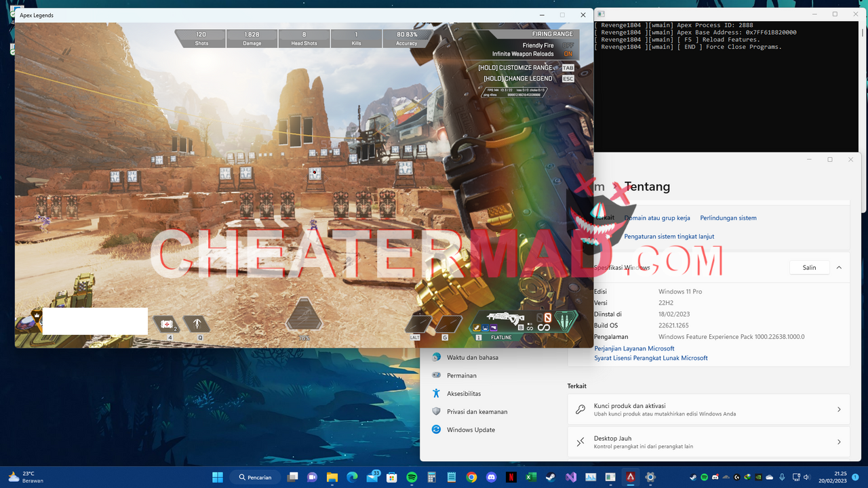The height and width of the screenshot is (488, 868).
Task: Open Visual Studio from the taskbar
Action: tap(571, 477)
